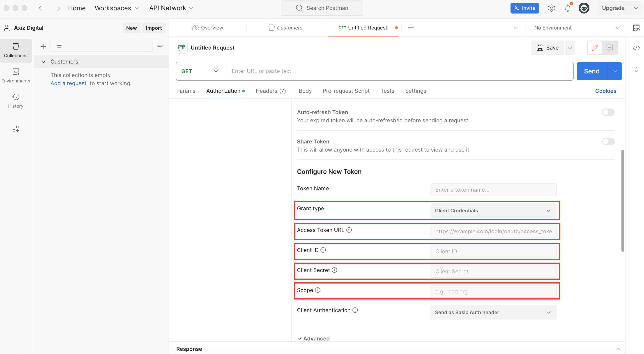Click the vertical scrollbar of the Authorization pane
Screen dimensions: 644x354
(x=623, y=201)
